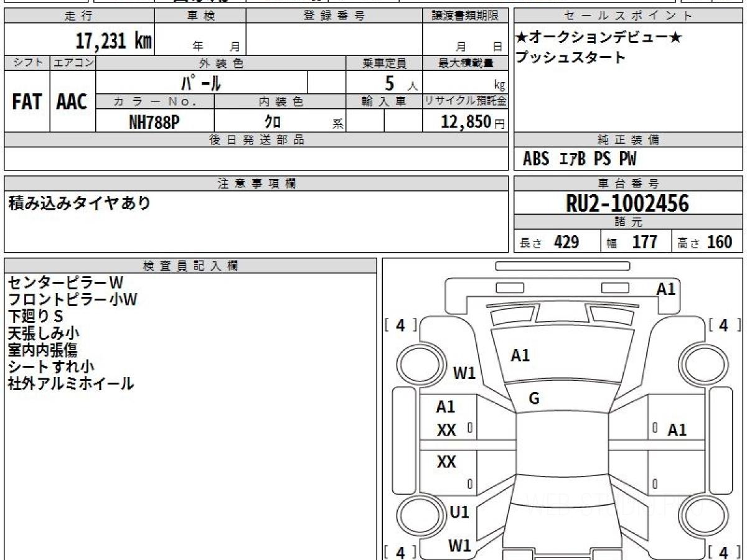
Task: Select the height value 高さ 160
Action: [705, 242]
